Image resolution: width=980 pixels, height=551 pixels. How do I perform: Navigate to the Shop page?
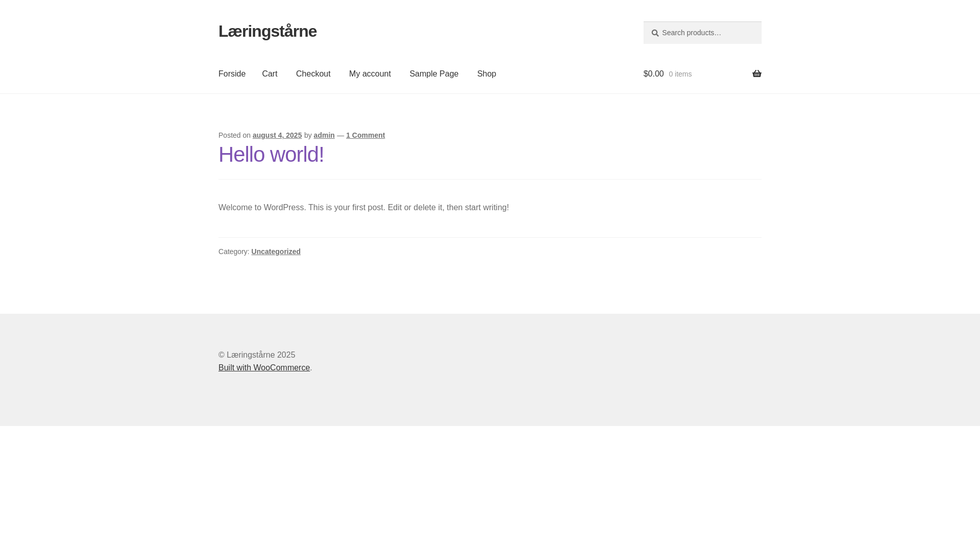(486, 74)
